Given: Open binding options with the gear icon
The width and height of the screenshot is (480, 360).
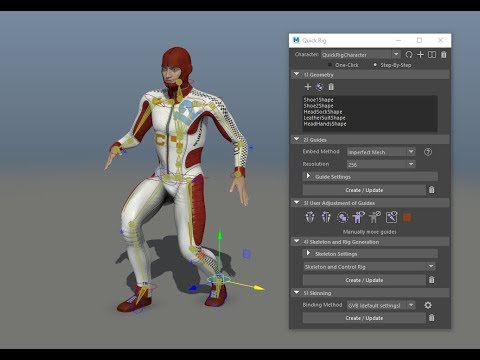Looking at the screenshot, I should pos(428,305).
